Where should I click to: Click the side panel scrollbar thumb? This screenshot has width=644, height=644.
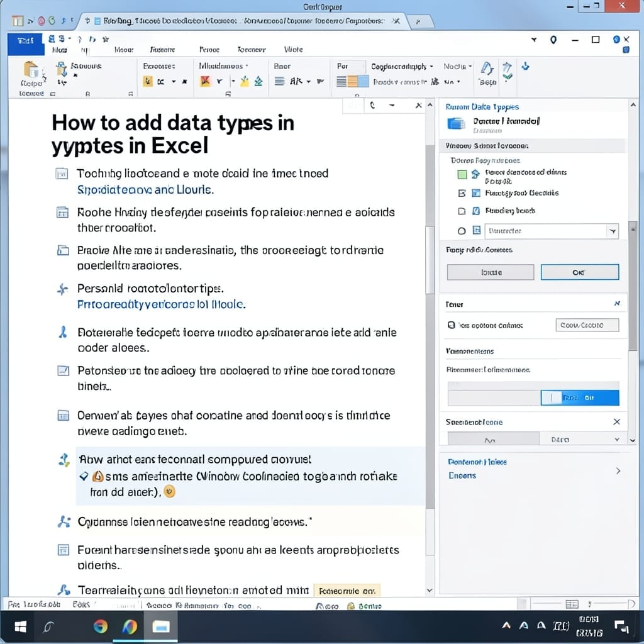pyautogui.click(x=633, y=286)
